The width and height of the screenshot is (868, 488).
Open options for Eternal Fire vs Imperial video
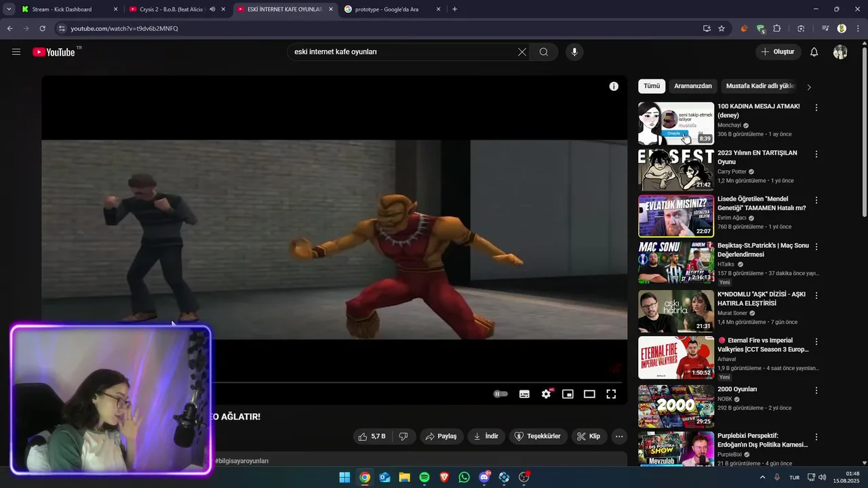tap(816, 342)
